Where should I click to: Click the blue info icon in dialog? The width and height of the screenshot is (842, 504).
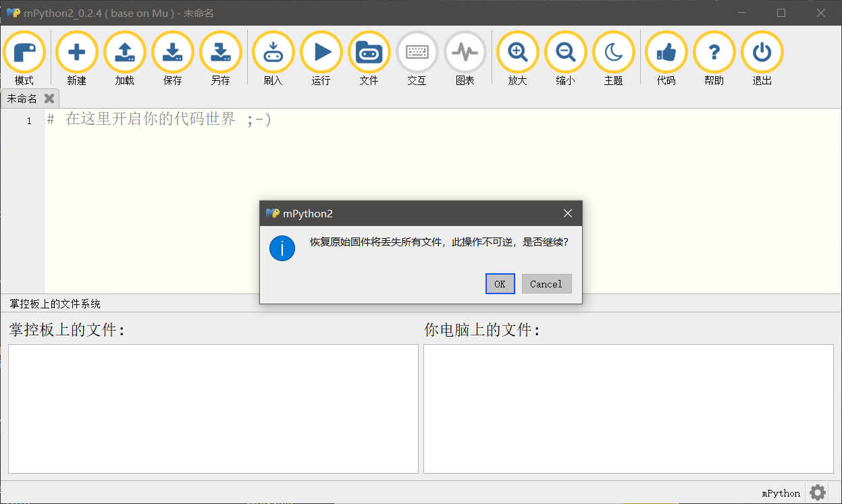pyautogui.click(x=282, y=248)
